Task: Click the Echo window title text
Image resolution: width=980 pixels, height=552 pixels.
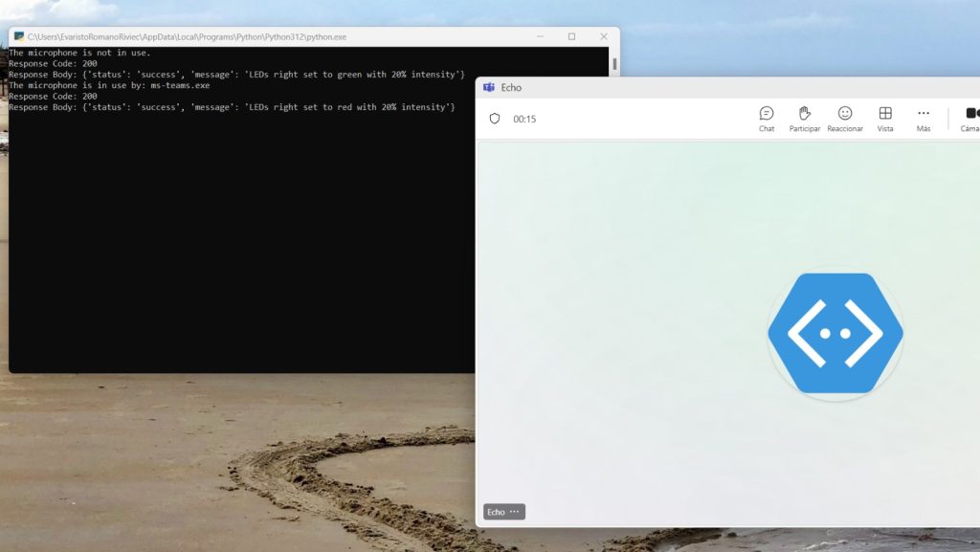Action: [511, 87]
